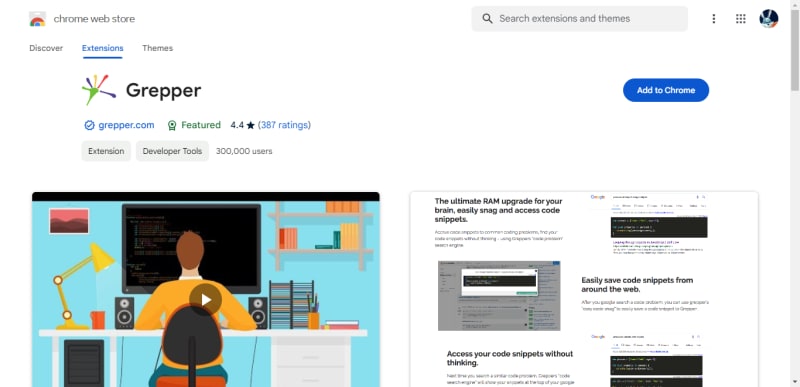The height and width of the screenshot is (387, 800).
Task: Select the Extensions tab
Action: (x=103, y=48)
